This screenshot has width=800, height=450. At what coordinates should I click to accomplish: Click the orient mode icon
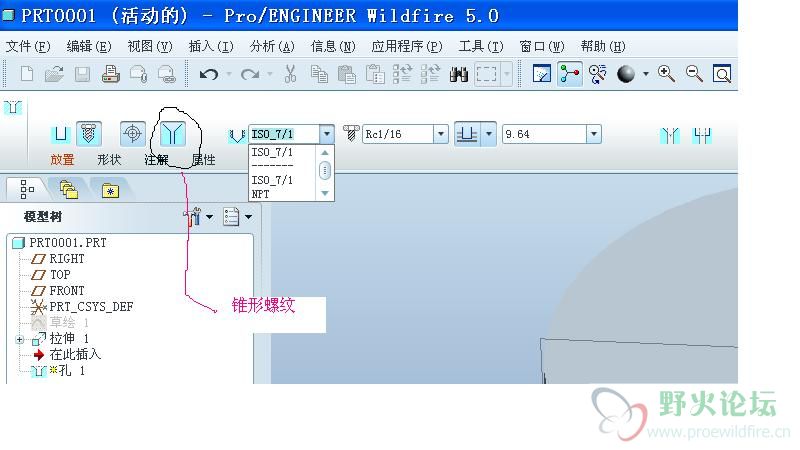[x=597, y=74]
